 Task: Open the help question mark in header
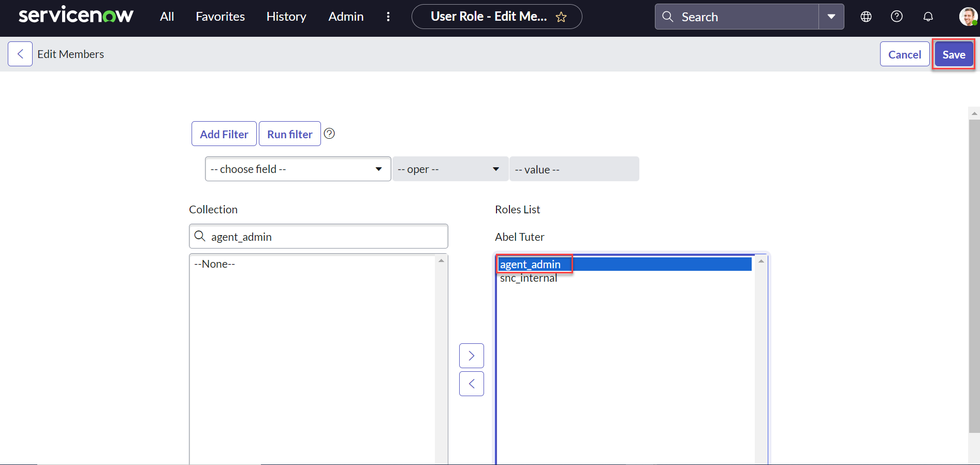[897, 17]
